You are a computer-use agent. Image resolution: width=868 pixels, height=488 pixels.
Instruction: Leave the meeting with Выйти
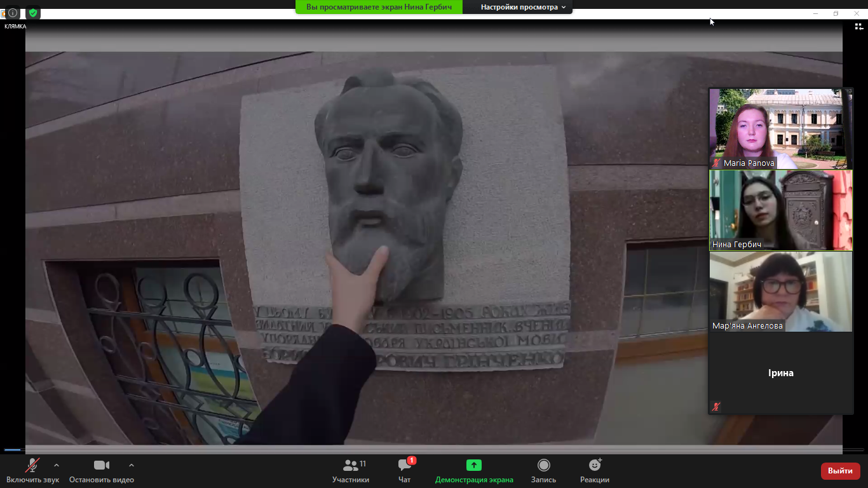coord(840,471)
